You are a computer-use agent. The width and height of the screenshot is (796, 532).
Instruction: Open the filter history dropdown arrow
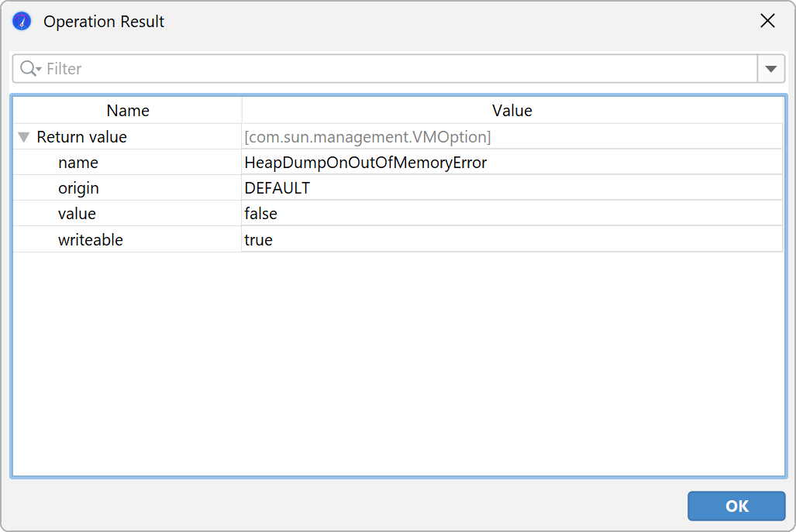[770, 69]
